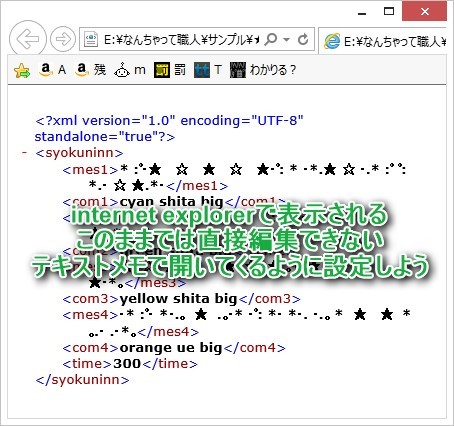Open the わかりる？ bookmark
This screenshot has height=426, width=454.
[x=263, y=70]
